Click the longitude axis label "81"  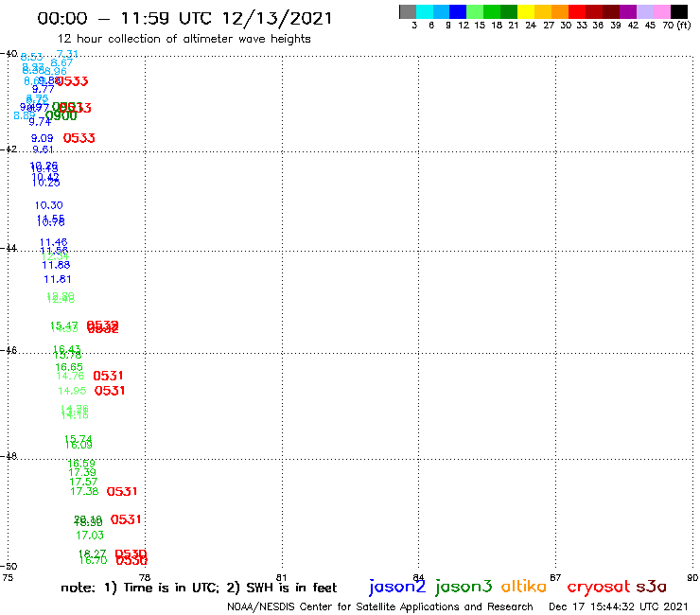[x=281, y=577]
